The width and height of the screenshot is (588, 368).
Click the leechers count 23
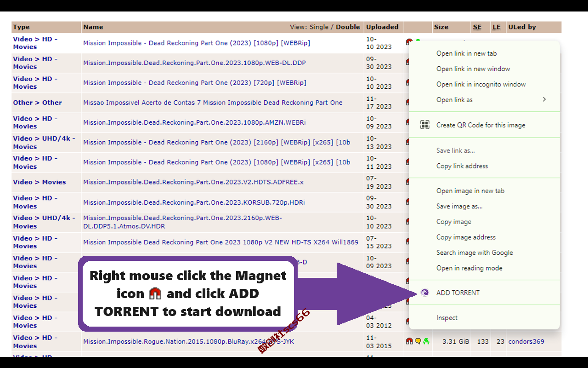500,342
